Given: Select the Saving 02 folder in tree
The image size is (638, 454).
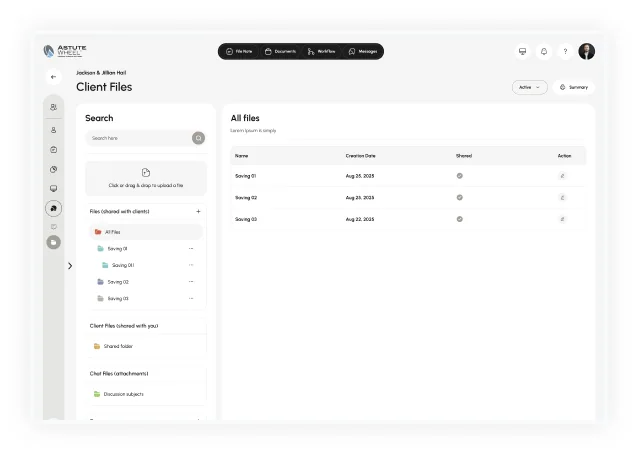Looking at the screenshot, I should coord(113,282).
